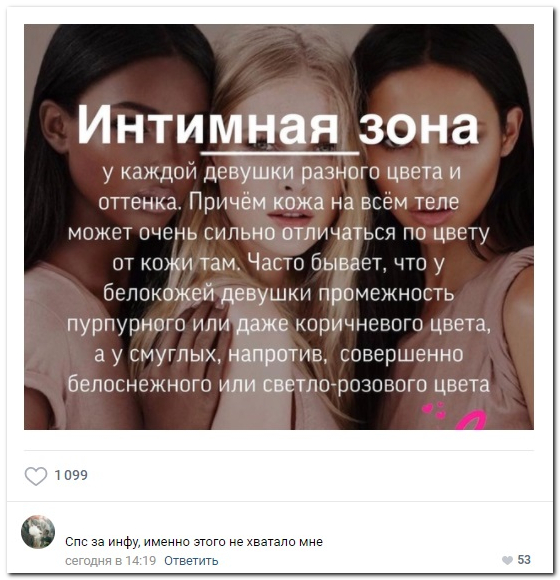Like the comment via small gray heart

(507, 560)
